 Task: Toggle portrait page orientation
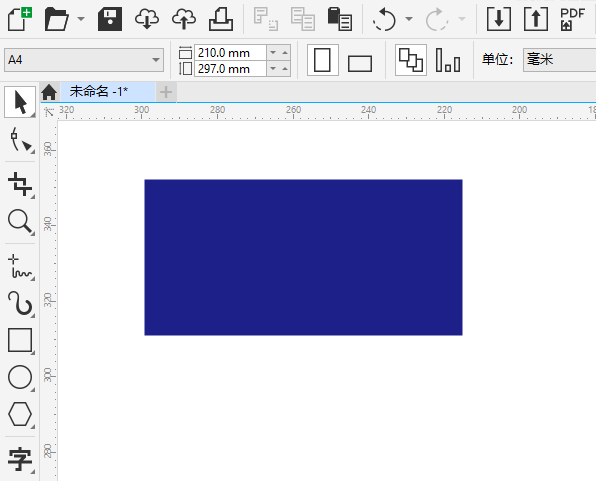tap(323, 60)
